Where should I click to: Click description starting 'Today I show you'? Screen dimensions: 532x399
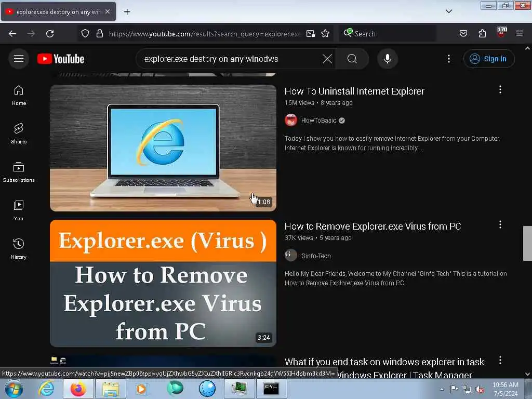tap(392, 143)
